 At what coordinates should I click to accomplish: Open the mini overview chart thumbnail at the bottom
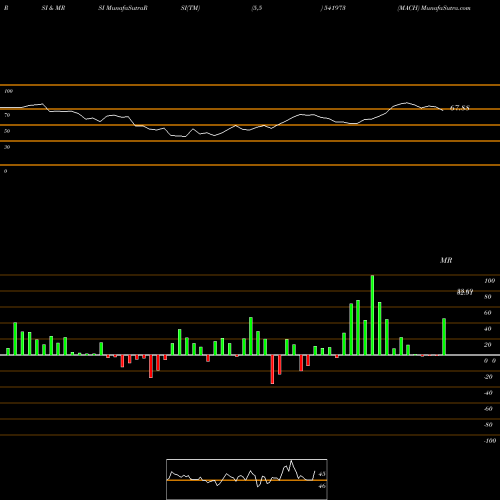247,479
